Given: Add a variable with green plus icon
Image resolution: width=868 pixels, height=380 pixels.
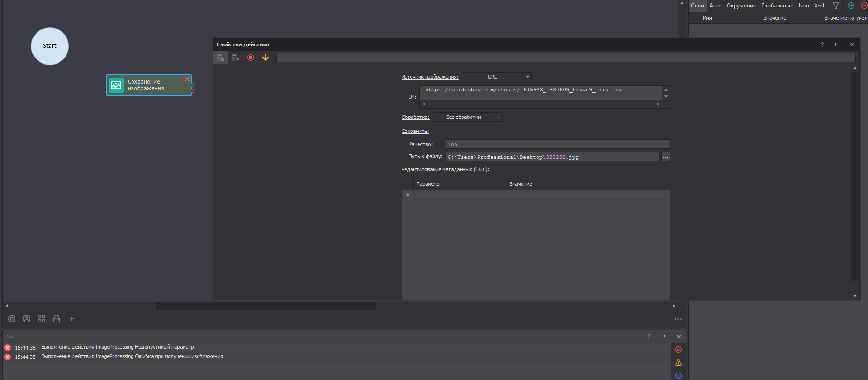Looking at the screenshot, I should coord(851,6).
